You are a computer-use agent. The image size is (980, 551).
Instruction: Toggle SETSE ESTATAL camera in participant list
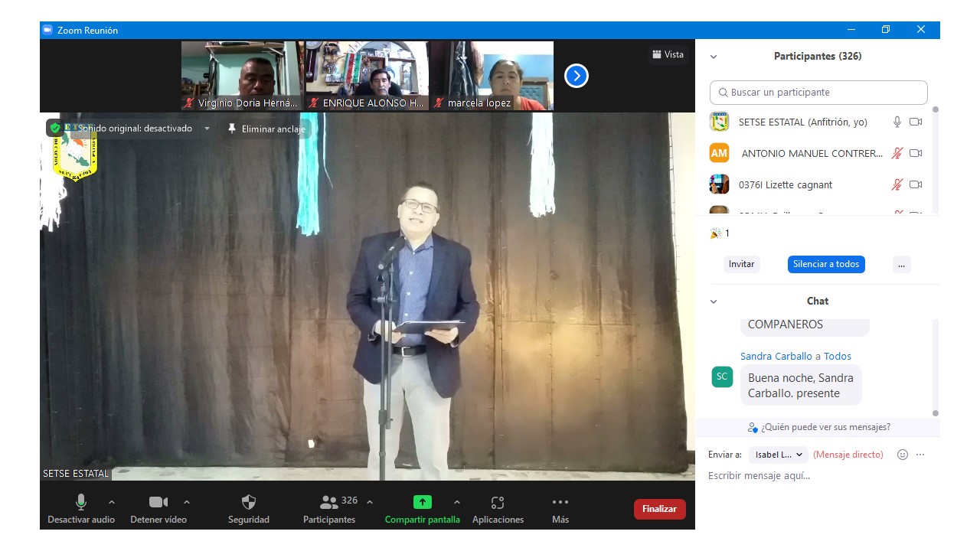click(x=916, y=122)
